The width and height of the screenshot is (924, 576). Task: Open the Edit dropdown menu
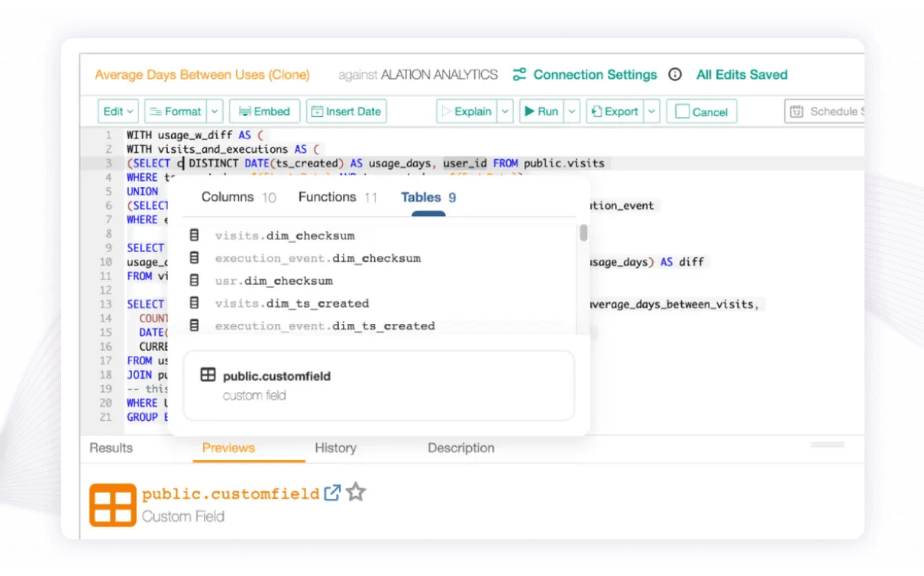click(118, 111)
